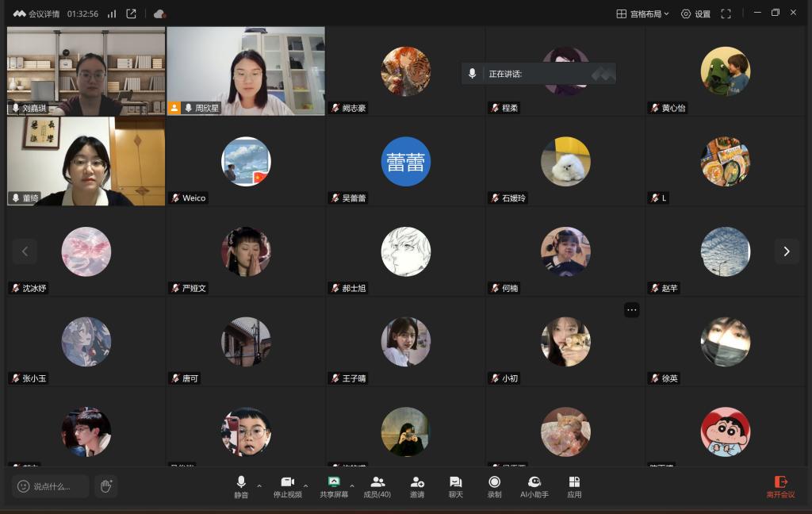Viewport: 812px width, 514px height.
Task: Click the 邀请 invite icon
Action: pyautogui.click(x=417, y=486)
